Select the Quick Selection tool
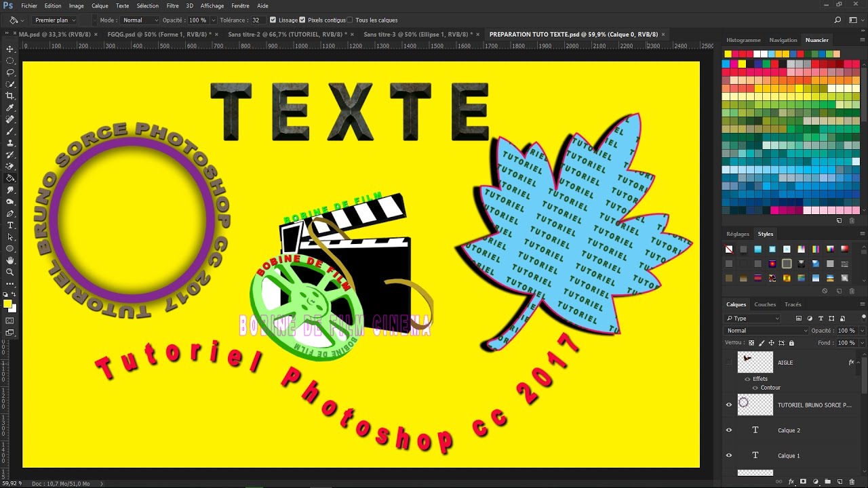Image resolution: width=868 pixels, height=488 pixels. (10, 84)
